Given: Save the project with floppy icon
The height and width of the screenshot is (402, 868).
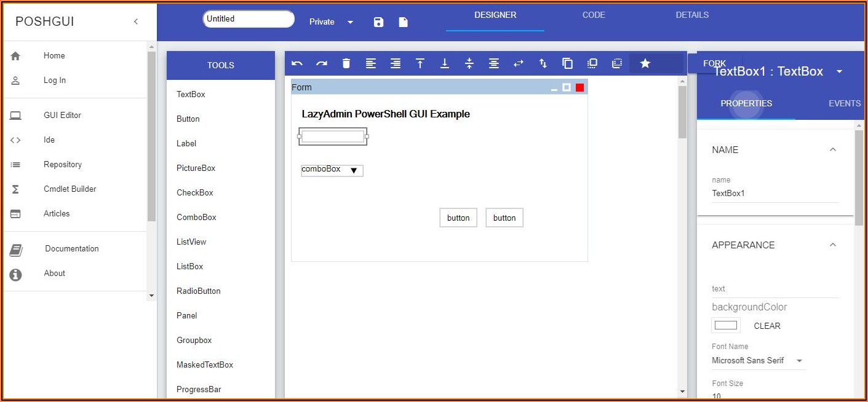Looking at the screenshot, I should coord(379,22).
